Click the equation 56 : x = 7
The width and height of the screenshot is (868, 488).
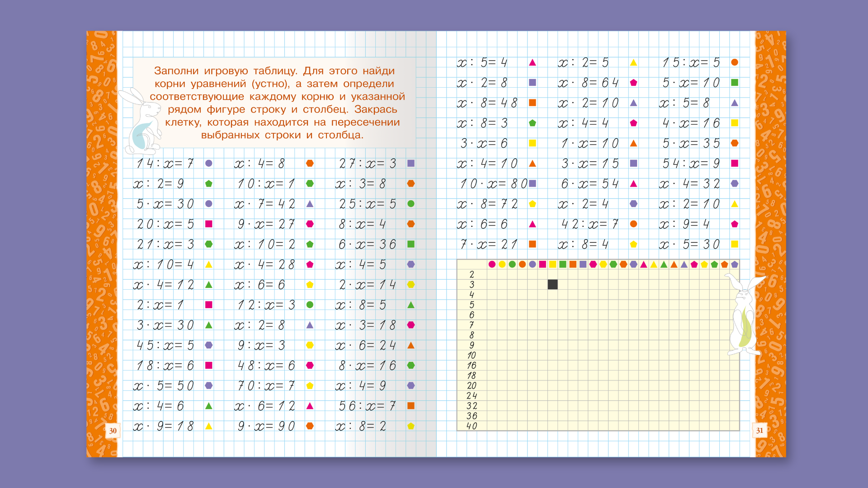tap(367, 406)
